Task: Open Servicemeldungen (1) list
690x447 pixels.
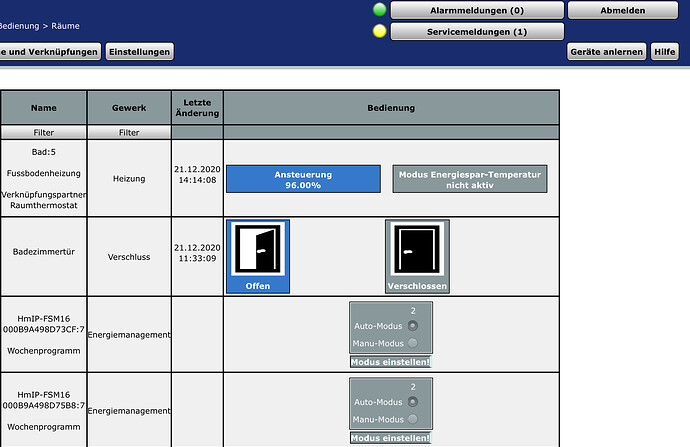Action: pos(476,32)
